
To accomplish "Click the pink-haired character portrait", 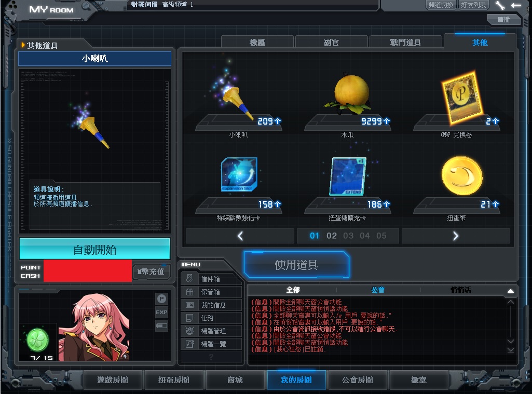I will 94,327.
